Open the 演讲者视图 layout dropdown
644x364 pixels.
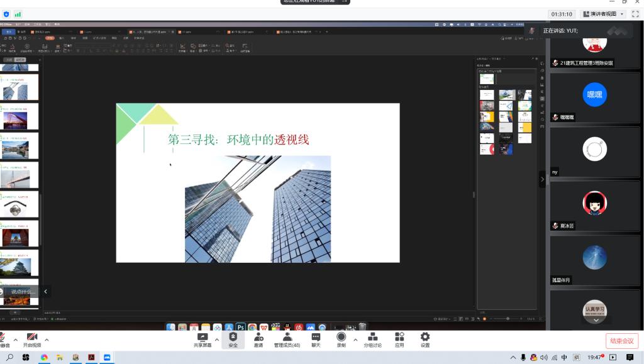tap(603, 14)
